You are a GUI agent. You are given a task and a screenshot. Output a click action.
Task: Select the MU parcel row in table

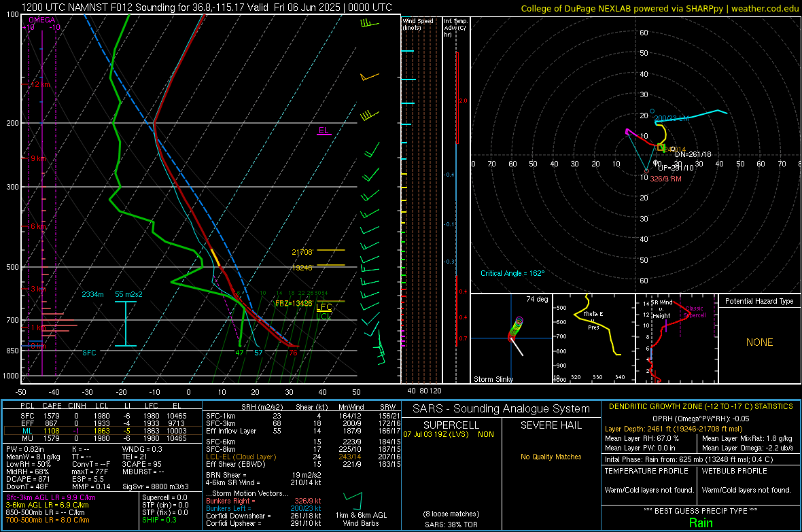point(103,438)
